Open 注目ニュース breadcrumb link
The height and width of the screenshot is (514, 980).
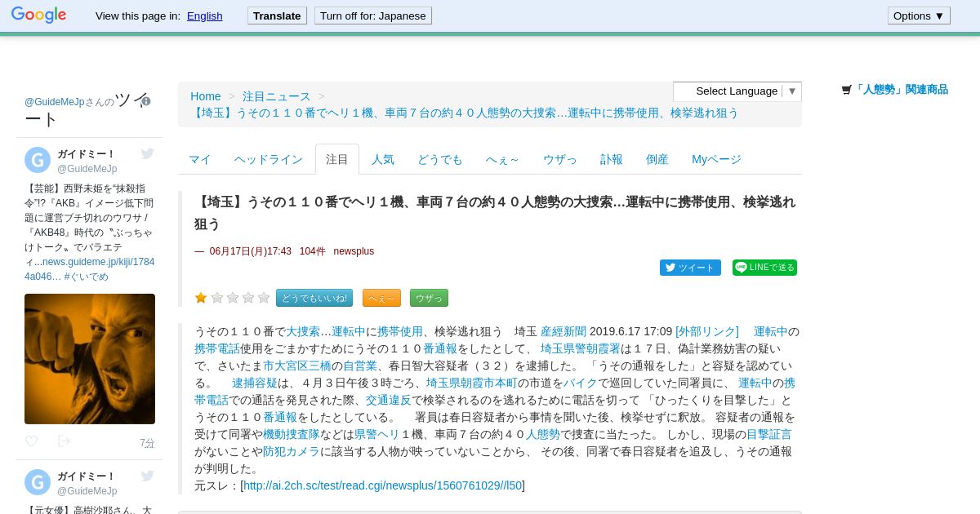click(x=277, y=96)
